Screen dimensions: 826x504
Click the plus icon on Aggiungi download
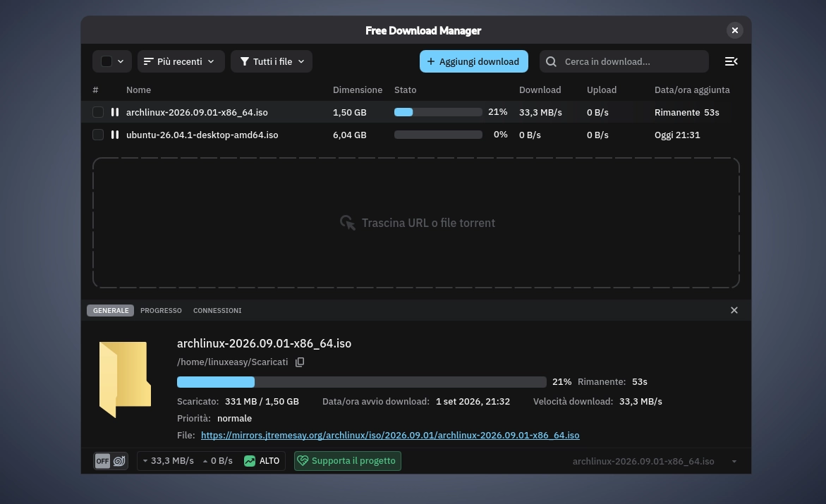pos(431,61)
